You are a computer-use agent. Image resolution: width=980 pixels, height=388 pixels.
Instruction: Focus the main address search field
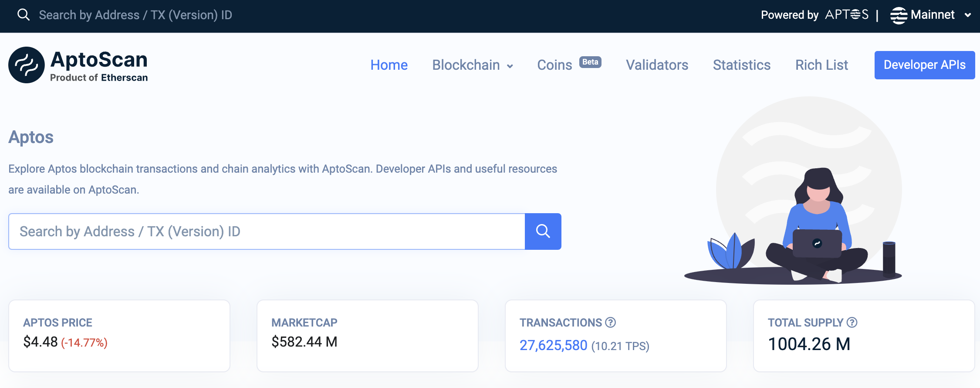(x=267, y=231)
